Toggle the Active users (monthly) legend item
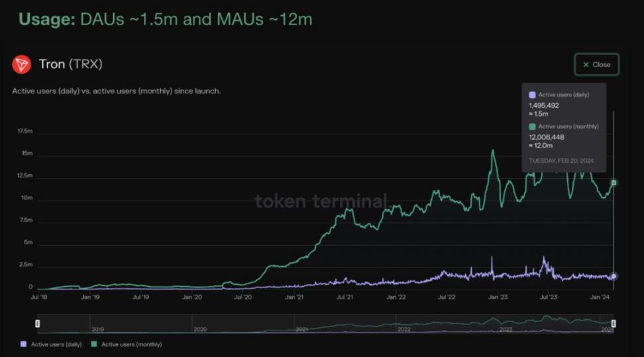The width and height of the screenshot is (644, 357). click(x=127, y=344)
